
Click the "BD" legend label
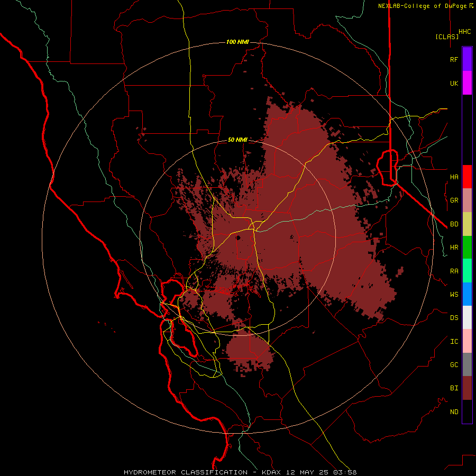454,224
